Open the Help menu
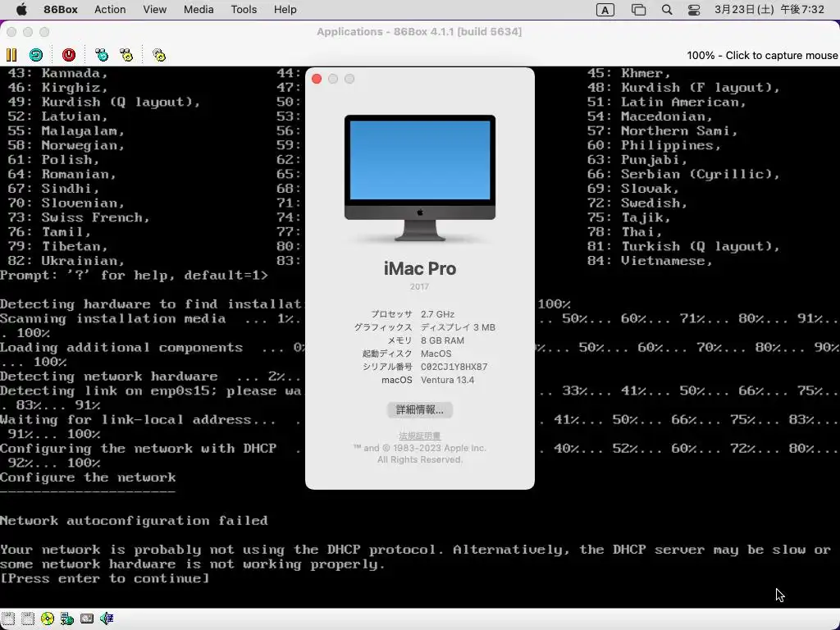The height and width of the screenshot is (630, 840). pos(285,9)
